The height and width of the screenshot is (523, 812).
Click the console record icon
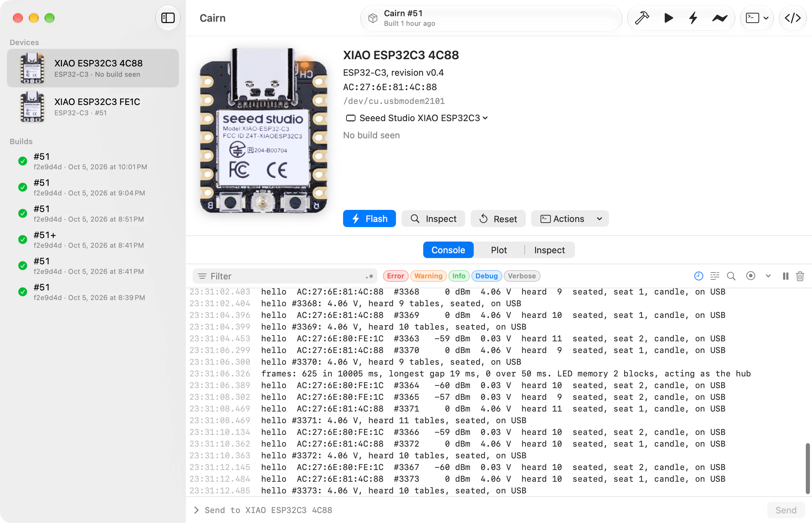(x=751, y=276)
